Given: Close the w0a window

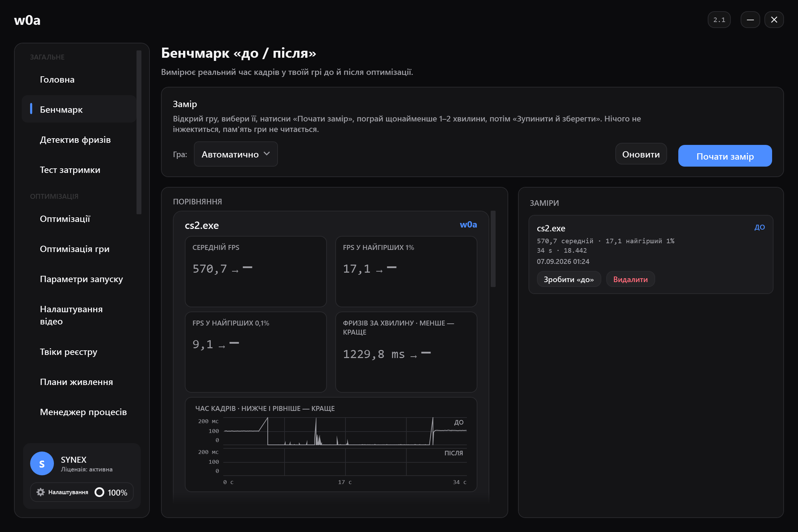Looking at the screenshot, I should click(x=774, y=20).
